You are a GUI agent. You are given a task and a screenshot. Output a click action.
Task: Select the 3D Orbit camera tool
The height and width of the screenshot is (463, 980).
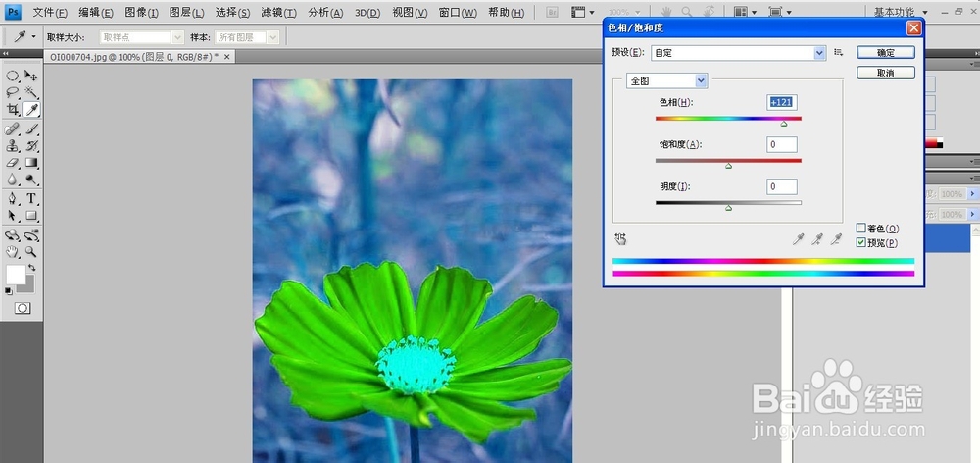pyautogui.click(x=30, y=235)
